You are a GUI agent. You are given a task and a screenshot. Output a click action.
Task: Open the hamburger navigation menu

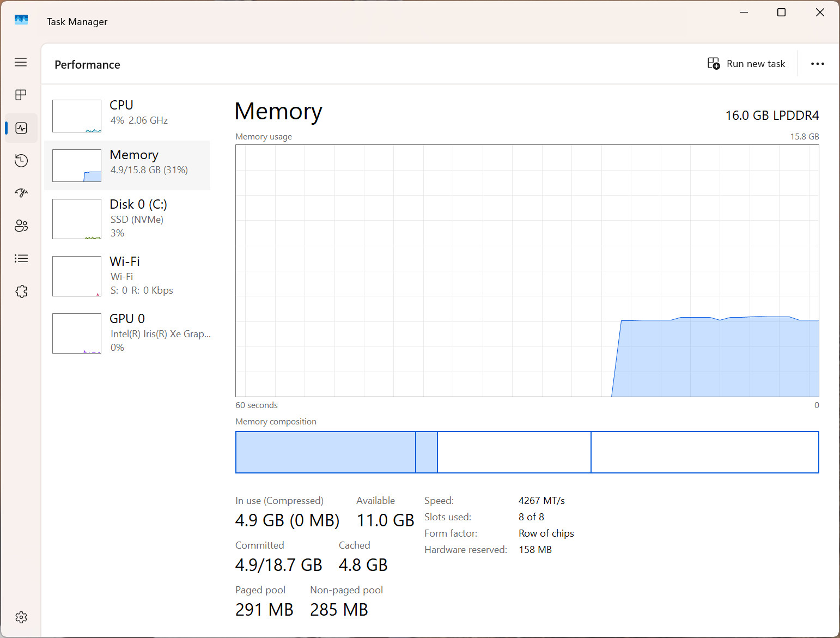pos(21,62)
